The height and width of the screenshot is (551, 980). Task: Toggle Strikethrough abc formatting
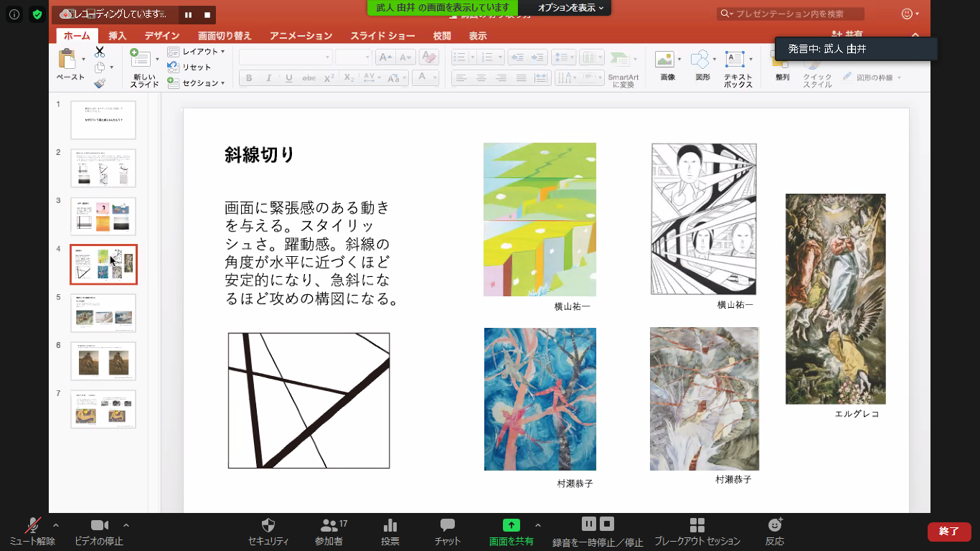click(309, 78)
